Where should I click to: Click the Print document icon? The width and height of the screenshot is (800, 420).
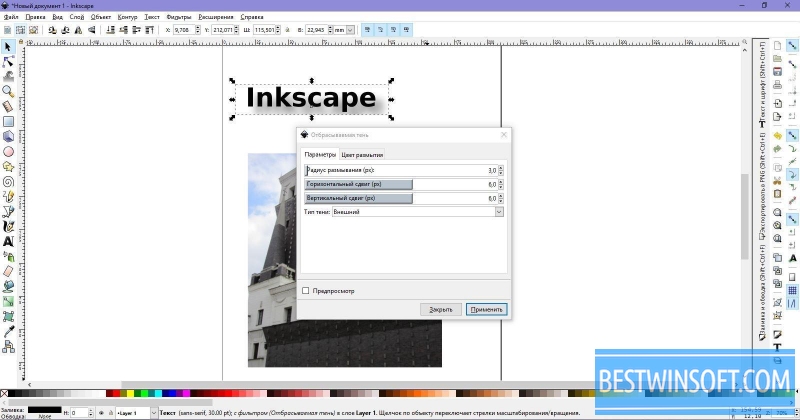pyautogui.click(x=777, y=84)
